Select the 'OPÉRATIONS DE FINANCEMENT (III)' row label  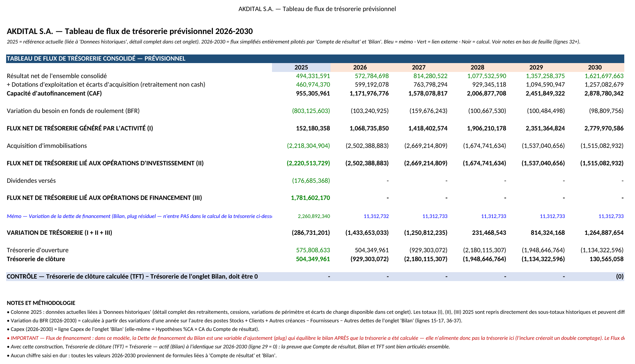pyautogui.click(x=104, y=198)
